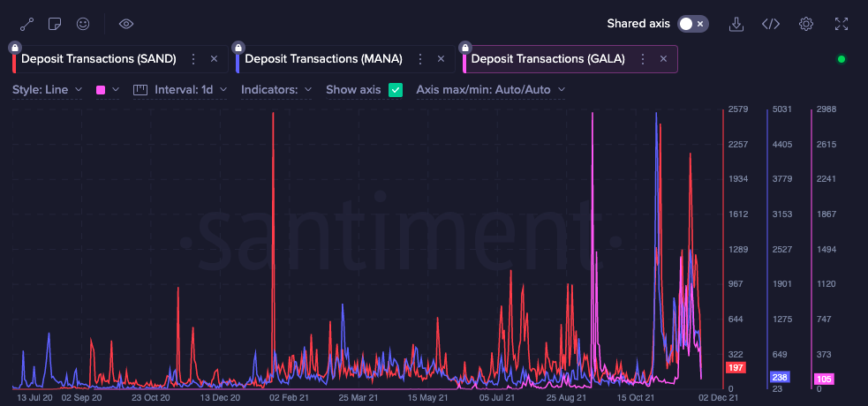The width and height of the screenshot is (868, 406).
Task: Open chart settings gear
Action: pos(806,24)
